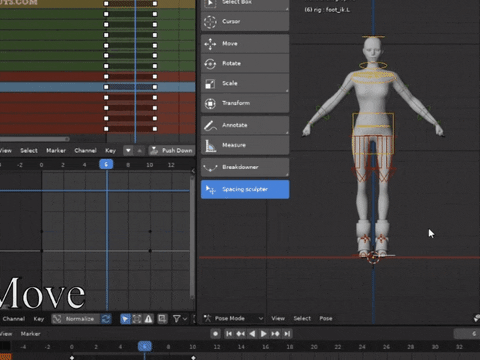Jump to the first frame
The height and width of the screenshot is (360, 480).
[229, 334]
